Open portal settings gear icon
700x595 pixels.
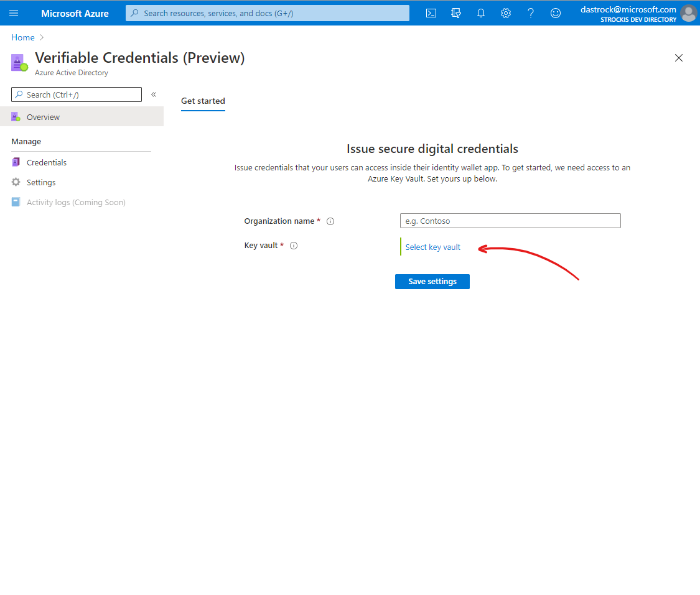point(506,14)
